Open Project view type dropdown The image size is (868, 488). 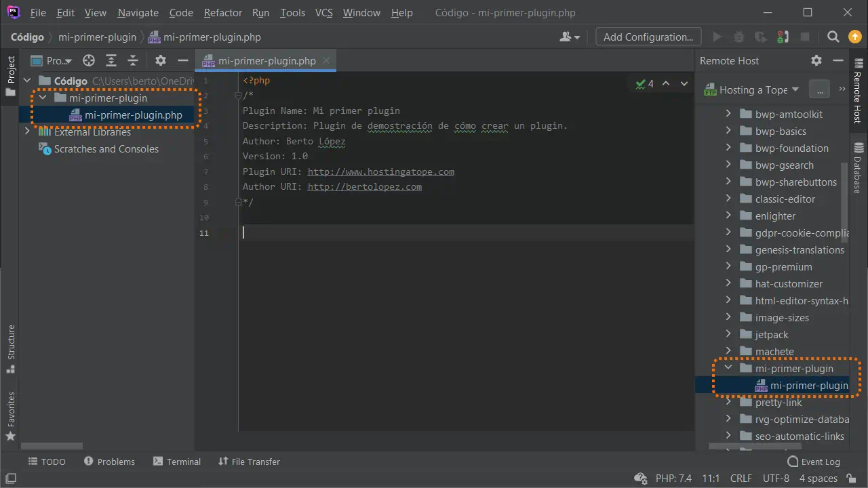pyautogui.click(x=52, y=60)
